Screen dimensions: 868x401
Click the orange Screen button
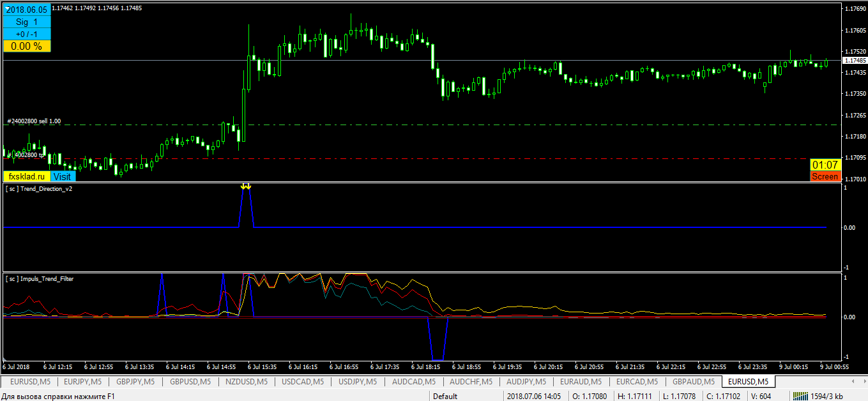(x=825, y=176)
